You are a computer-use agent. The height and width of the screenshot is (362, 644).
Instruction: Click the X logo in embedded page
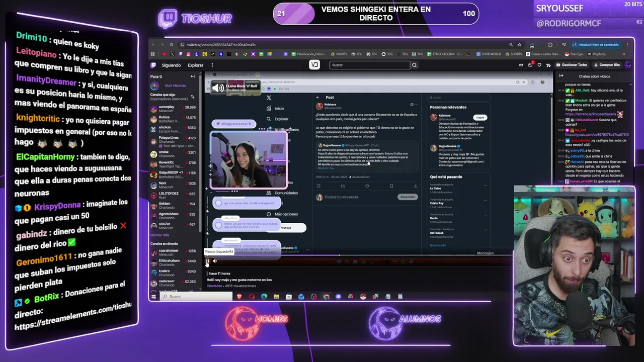(x=269, y=98)
